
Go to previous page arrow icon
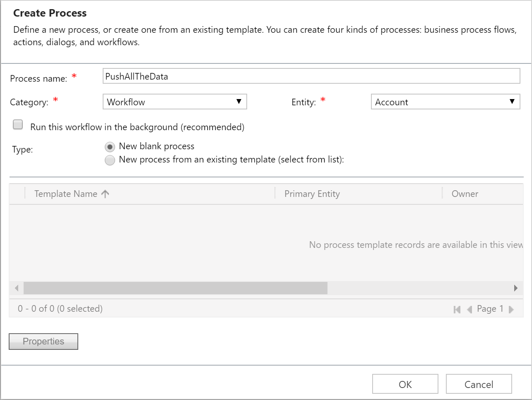469,309
